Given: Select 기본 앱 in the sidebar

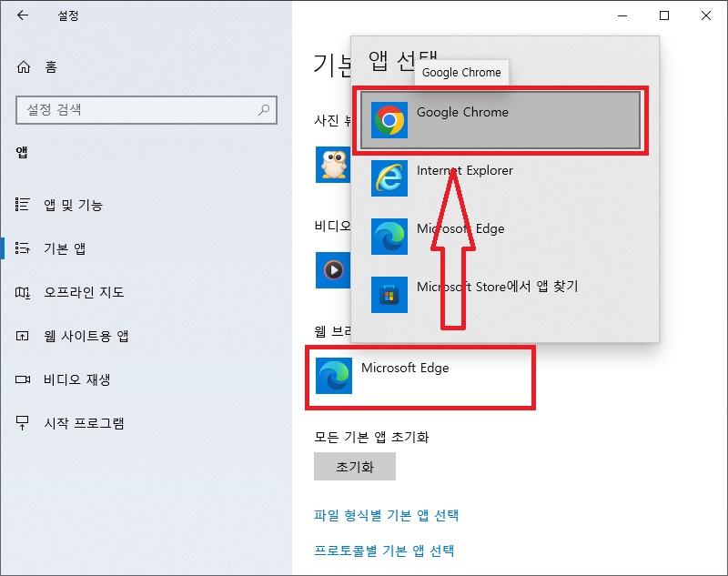Looking at the screenshot, I should [x=65, y=248].
